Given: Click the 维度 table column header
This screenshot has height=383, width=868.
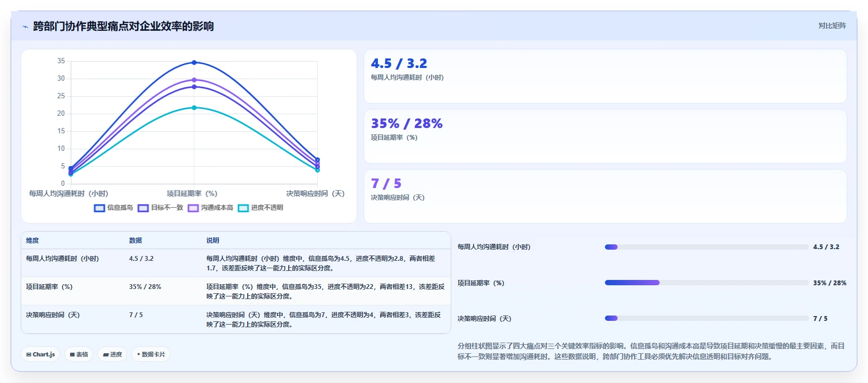Looking at the screenshot, I should tap(32, 241).
